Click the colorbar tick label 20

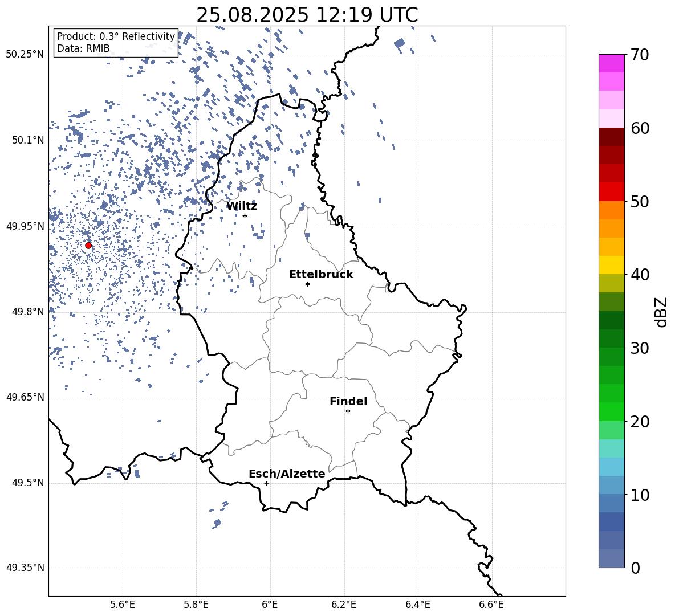click(x=640, y=422)
